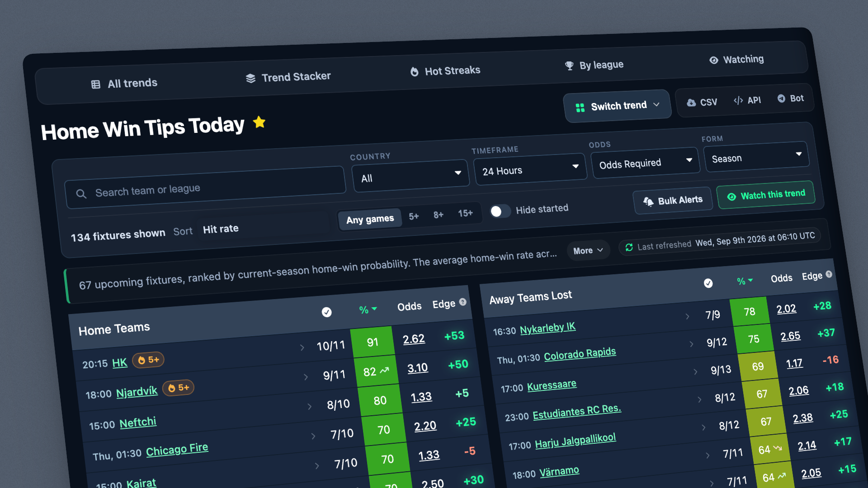Toggle the Hide started switch
This screenshot has width=868, height=488.
click(500, 211)
